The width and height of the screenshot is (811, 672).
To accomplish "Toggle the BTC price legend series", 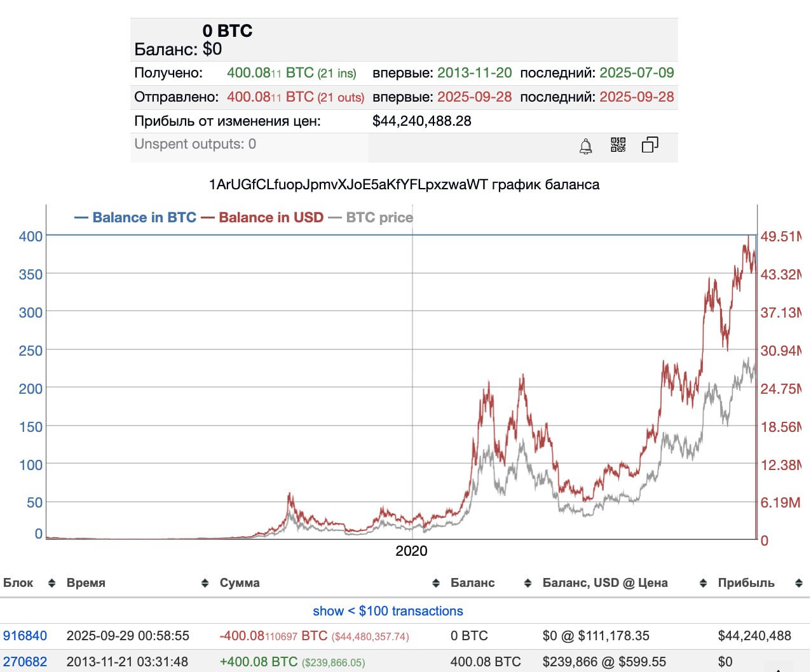I will pos(371,217).
